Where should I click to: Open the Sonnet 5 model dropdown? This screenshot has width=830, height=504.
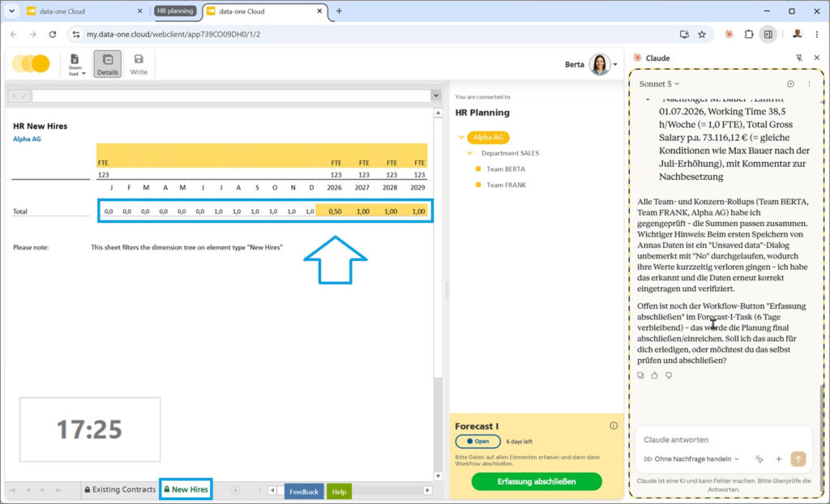(x=659, y=83)
